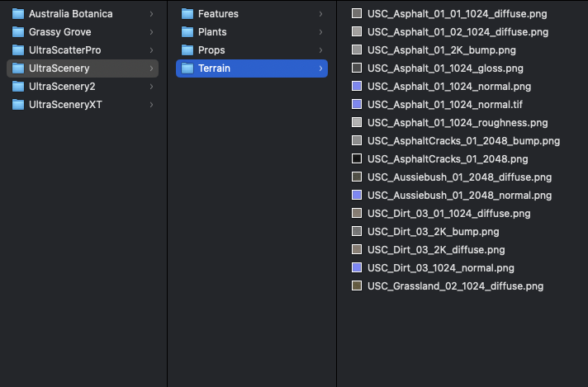Click the Props folder icon
Image resolution: width=588 pixels, height=387 pixels.
pos(187,50)
